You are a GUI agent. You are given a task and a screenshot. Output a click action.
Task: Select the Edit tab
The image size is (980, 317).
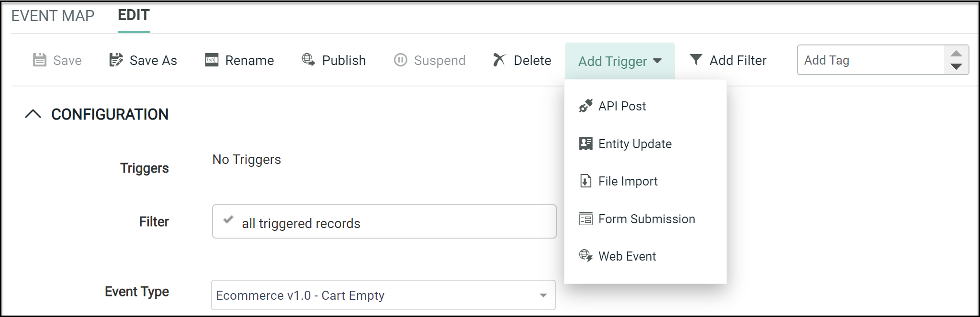pyautogui.click(x=134, y=15)
